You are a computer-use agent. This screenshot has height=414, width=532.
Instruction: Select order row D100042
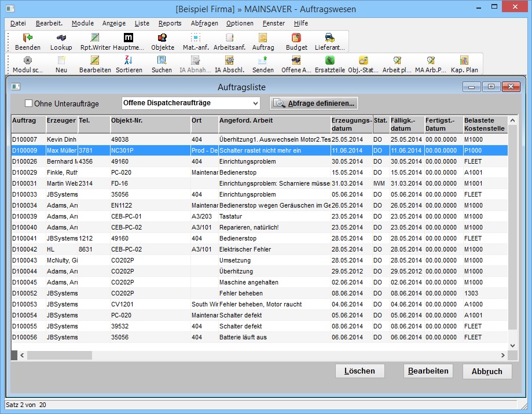point(259,249)
